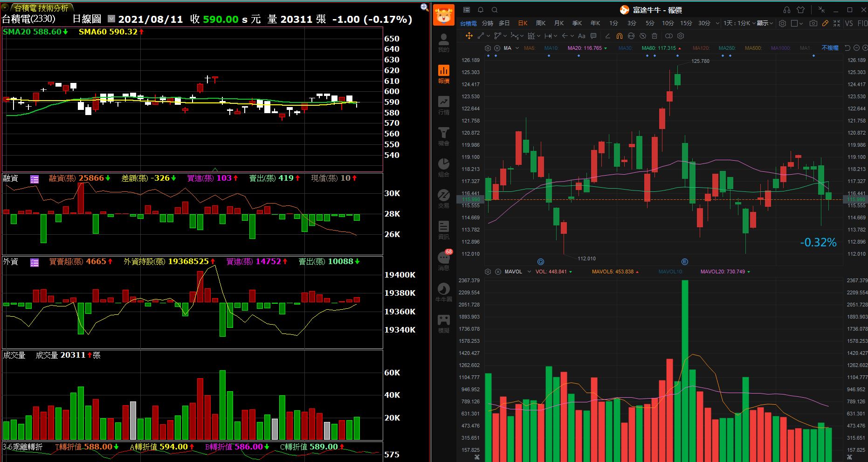Image resolution: width=868 pixels, height=462 pixels.
Task: Click the VS compare button
Action: pyautogui.click(x=849, y=23)
